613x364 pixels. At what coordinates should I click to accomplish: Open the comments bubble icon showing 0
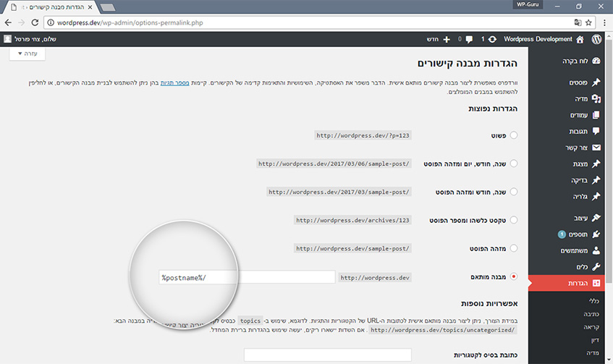[469, 39]
